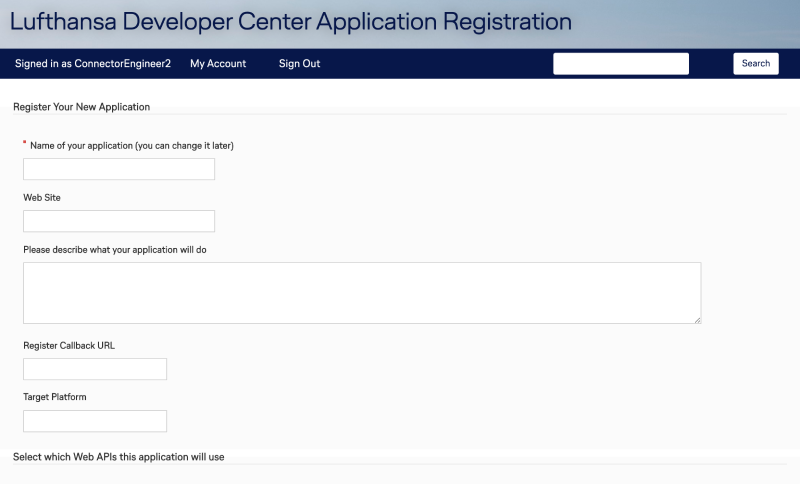Click the 'Target Platform' label
Viewport: 800px width, 484px height.
point(55,398)
